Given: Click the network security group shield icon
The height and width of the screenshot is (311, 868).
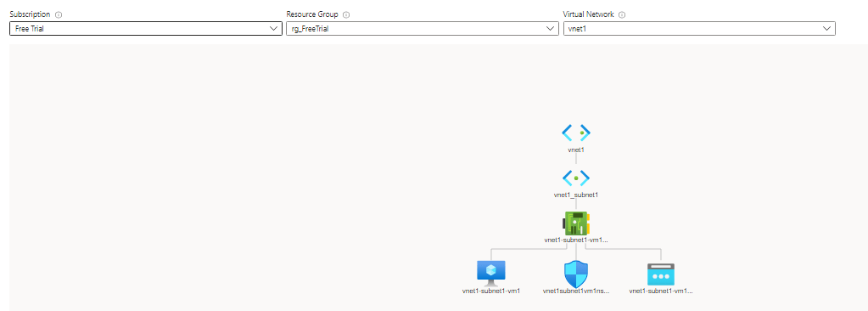Looking at the screenshot, I should [576, 274].
